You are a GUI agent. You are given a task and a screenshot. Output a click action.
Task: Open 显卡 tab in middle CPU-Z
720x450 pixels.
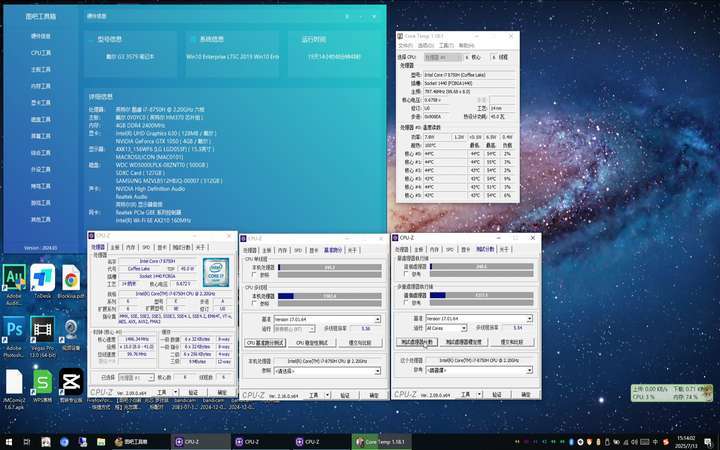pyautogui.click(x=314, y=250)
